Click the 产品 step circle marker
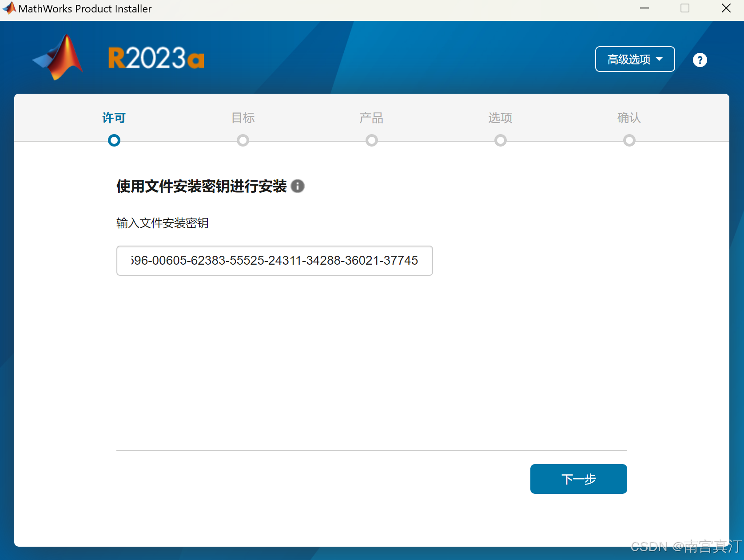Image resolution: width=744 pixels, height=560 pixels. pyautogui.click(x=372, y=140)
